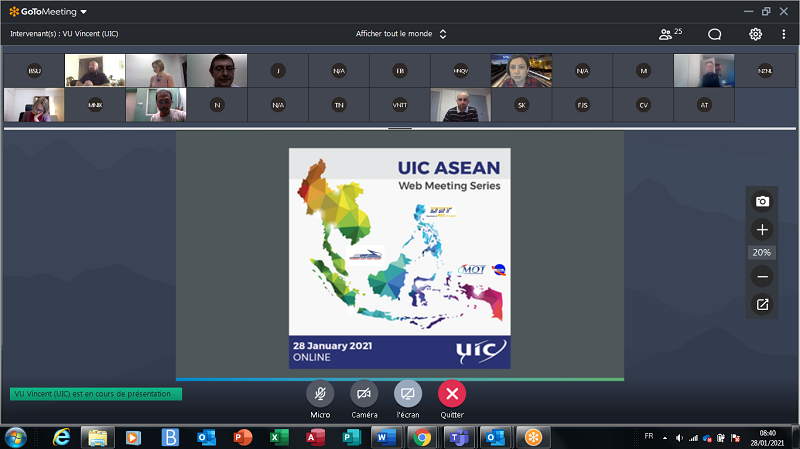Open Excel from the taskbar

279,437
